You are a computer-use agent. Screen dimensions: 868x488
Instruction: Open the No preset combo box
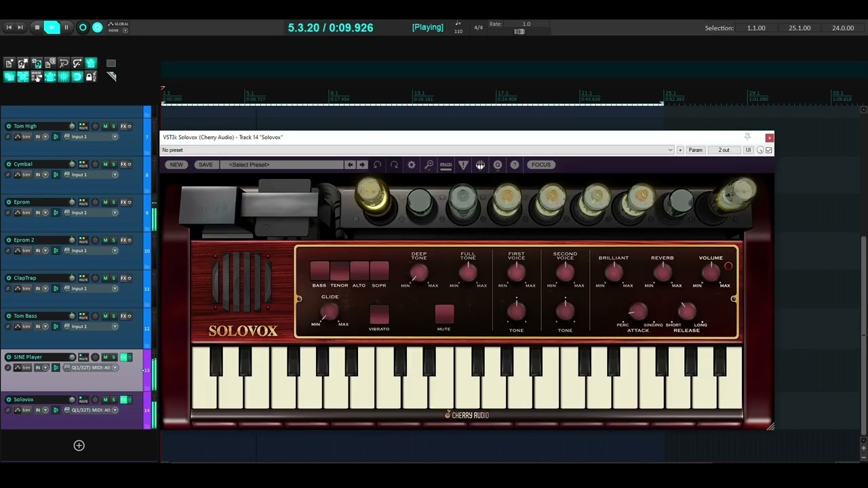click(417, 150)
